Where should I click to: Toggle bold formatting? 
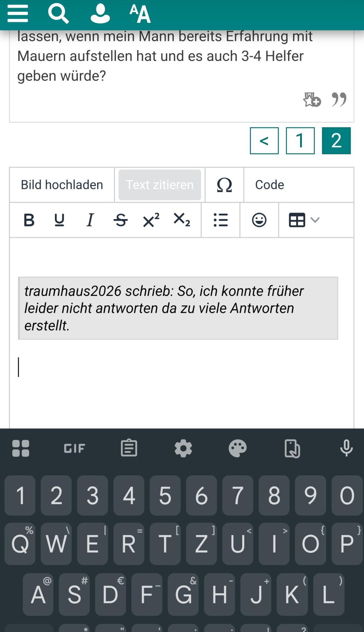pos(29,220)
